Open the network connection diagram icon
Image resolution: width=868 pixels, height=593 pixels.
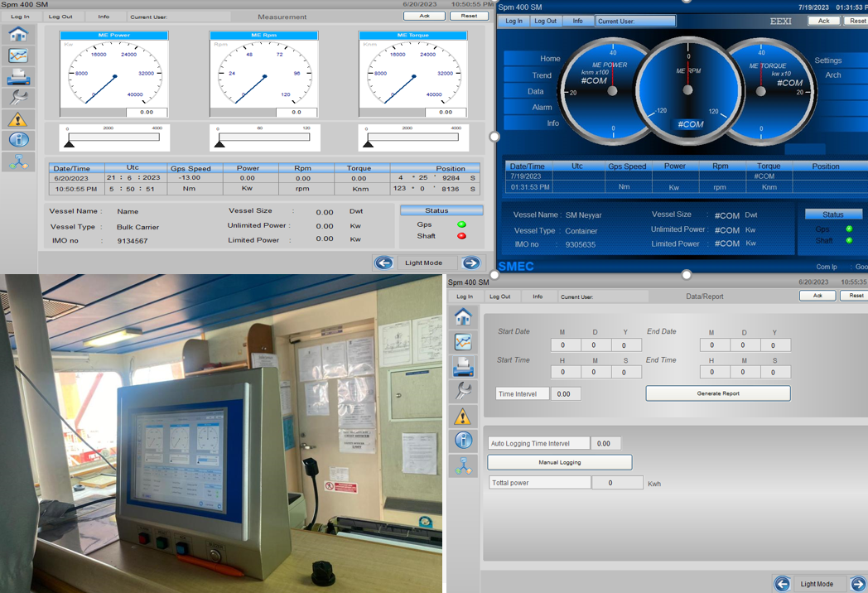pyautogui.click(x=18, y=162)
